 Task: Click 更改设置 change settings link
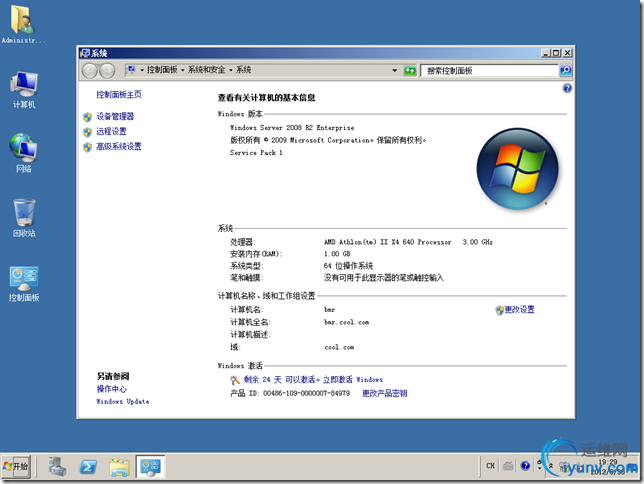pyautogui.click(x=520, y=309)
